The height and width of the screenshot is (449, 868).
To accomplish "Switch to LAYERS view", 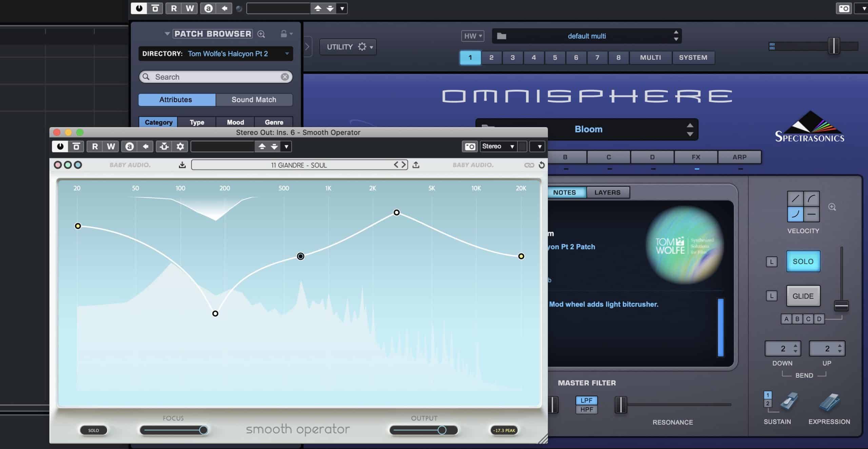I will (x=607, y=192).
